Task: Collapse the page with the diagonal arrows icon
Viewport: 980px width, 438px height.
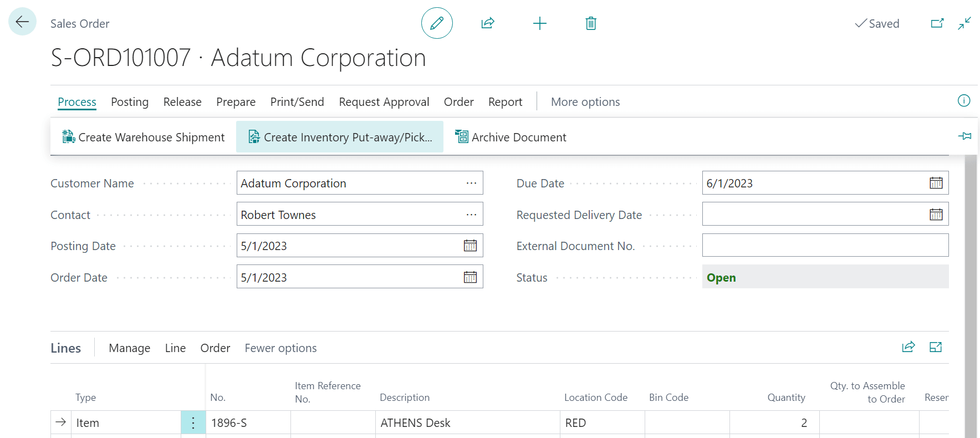Action: pos(964,23)
